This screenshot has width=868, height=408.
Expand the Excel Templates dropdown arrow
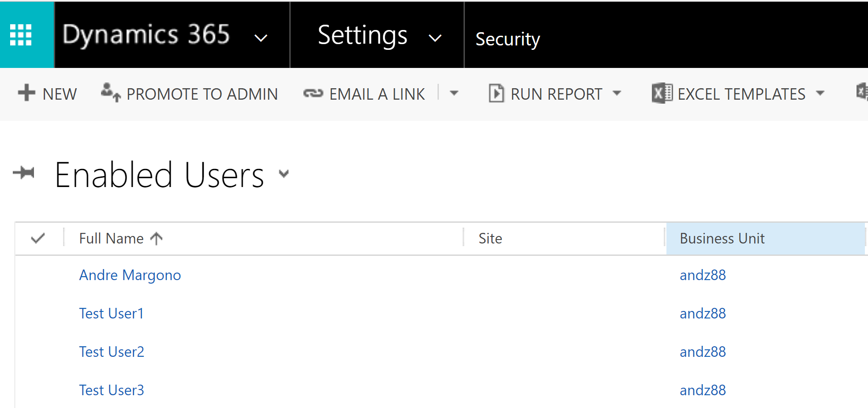click(x=820, y=94)
